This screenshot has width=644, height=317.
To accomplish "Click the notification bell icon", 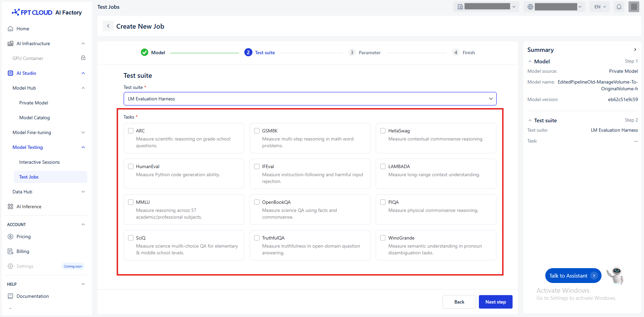I will [x=619, y=7].
